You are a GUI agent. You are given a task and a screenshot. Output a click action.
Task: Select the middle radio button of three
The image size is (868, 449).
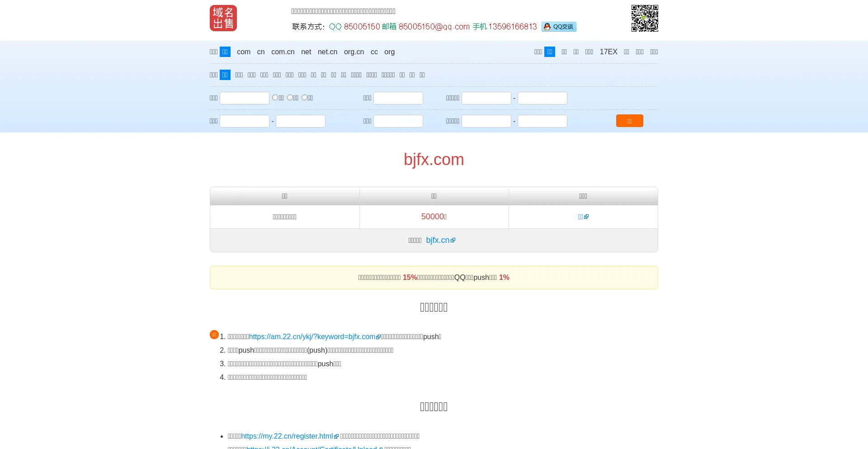(x=290, y=98)
